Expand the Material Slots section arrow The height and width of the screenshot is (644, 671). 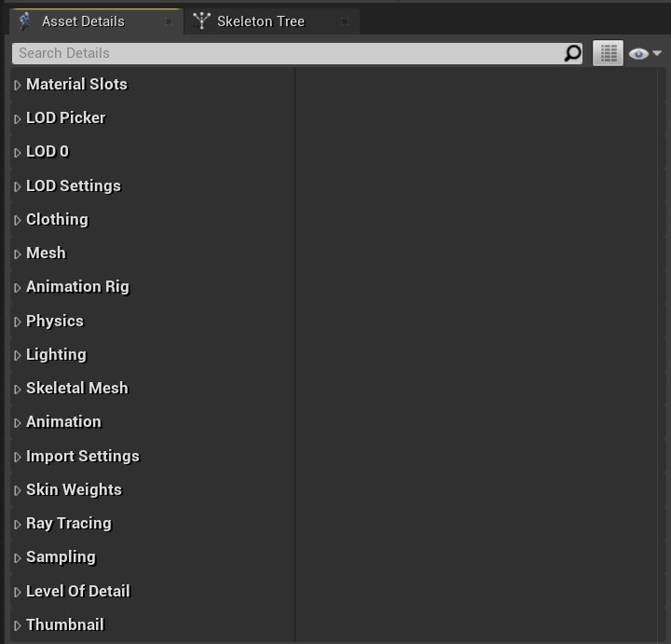pos(17,85)
